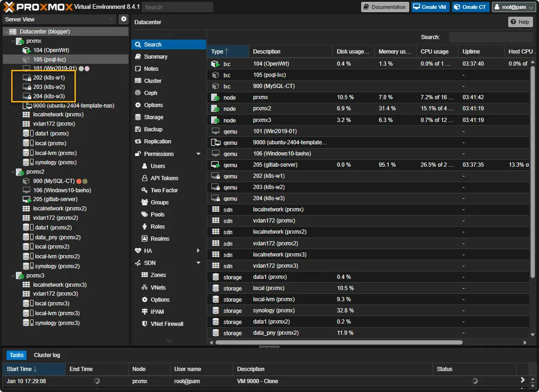Image resolution: width=539 pixels, height=392 pixels.
Task: Open the Summary menu item
Action: pos(168,57)
